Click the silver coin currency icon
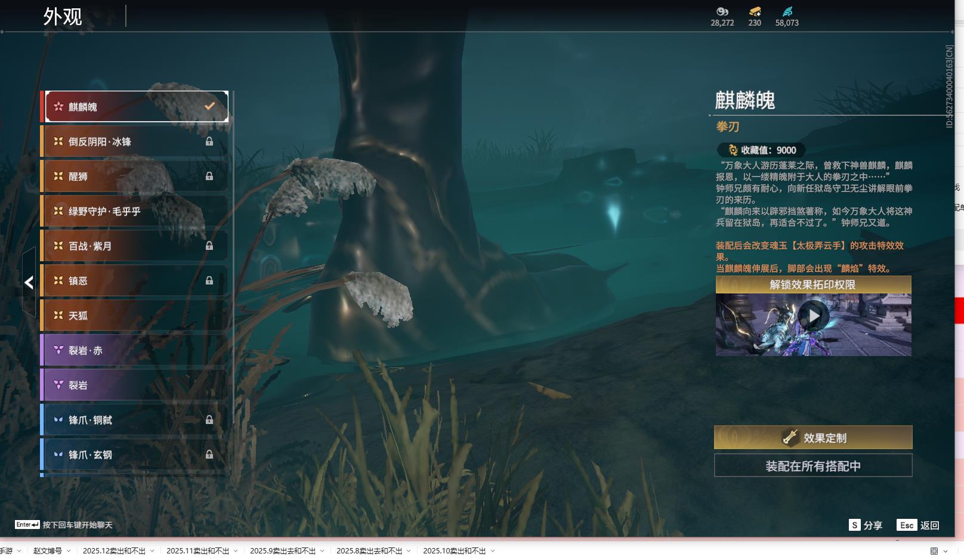This screenshot has height=560, width=964. [x=722, y=11]
